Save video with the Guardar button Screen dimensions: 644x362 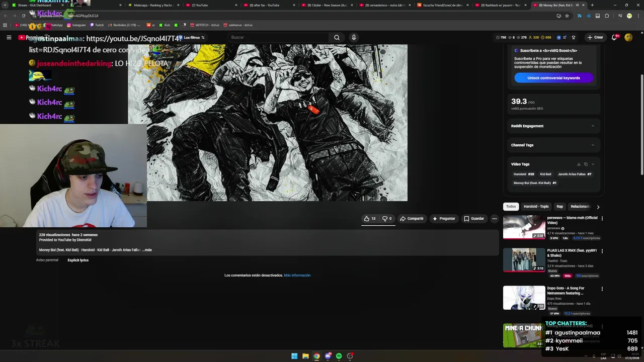(x=474, y=219)
